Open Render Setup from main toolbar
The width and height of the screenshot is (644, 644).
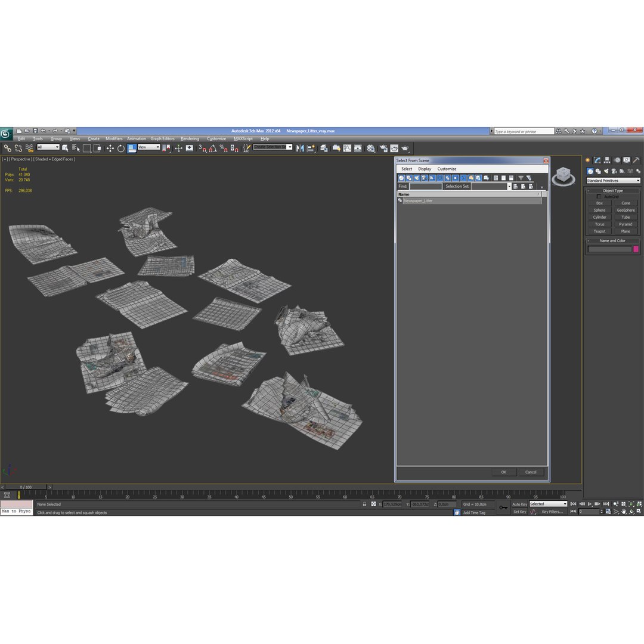pos(383,148)
